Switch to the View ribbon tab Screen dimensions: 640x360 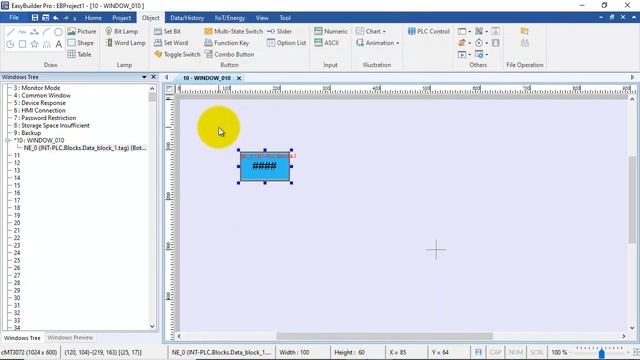[262, 18]
